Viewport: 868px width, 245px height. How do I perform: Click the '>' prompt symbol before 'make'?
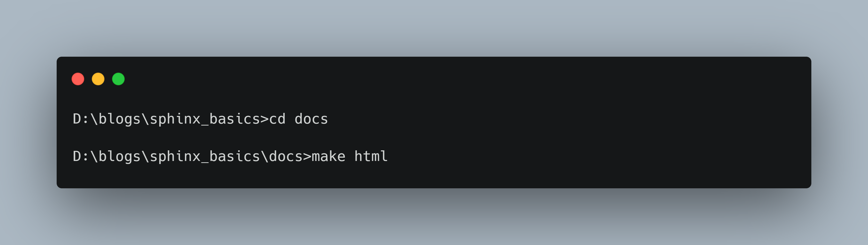pos(307,157)
